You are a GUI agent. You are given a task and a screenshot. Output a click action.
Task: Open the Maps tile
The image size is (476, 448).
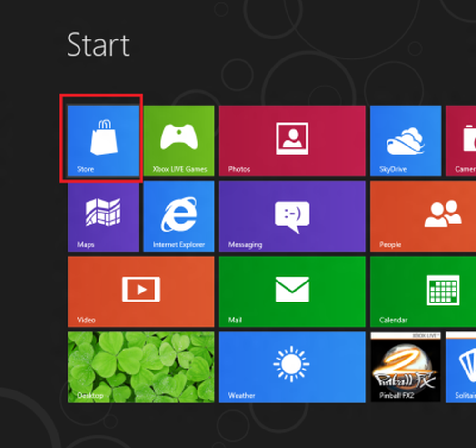103,216
